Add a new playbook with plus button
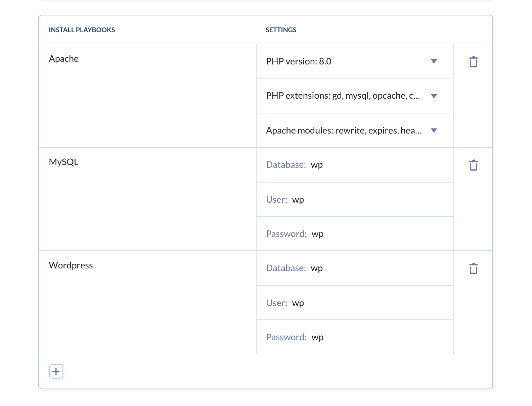 pos(56,371)
